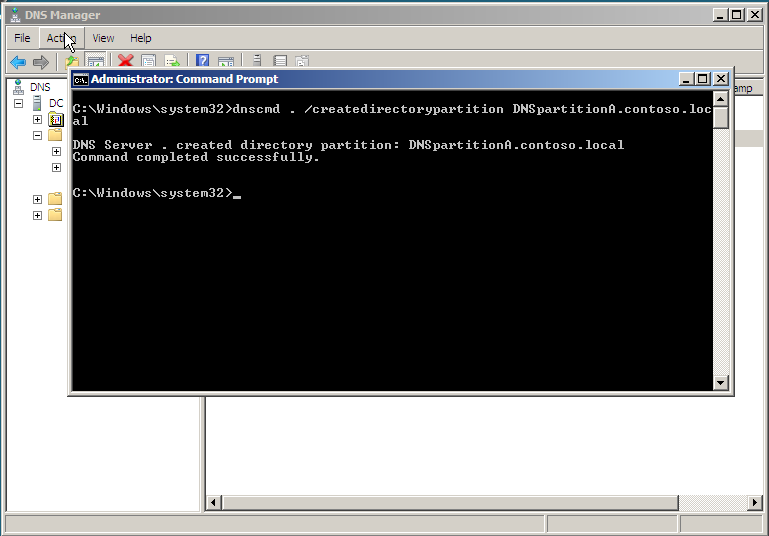The width and height of the screenshot is (769, 536).
Task: Click the Command Prompt scroll-up arrow
Action: (720, 100)
